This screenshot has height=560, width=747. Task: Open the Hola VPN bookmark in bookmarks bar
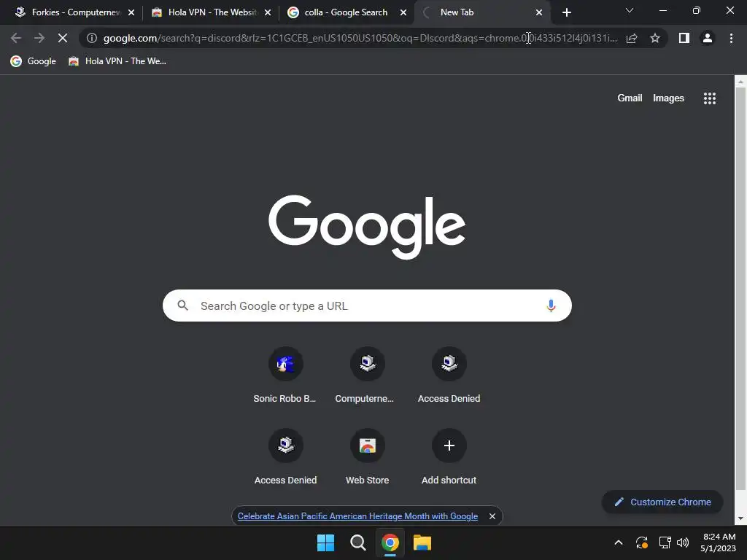(117, 61)
